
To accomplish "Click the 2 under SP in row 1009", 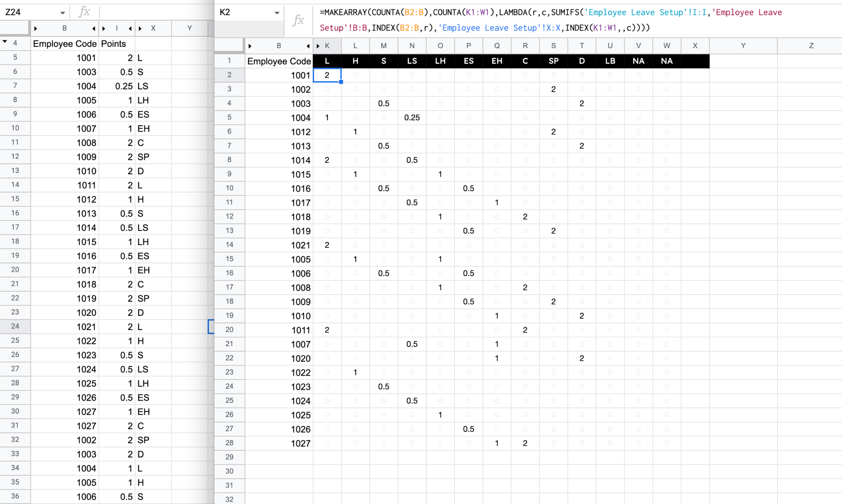I will click(x=553, y=302).
